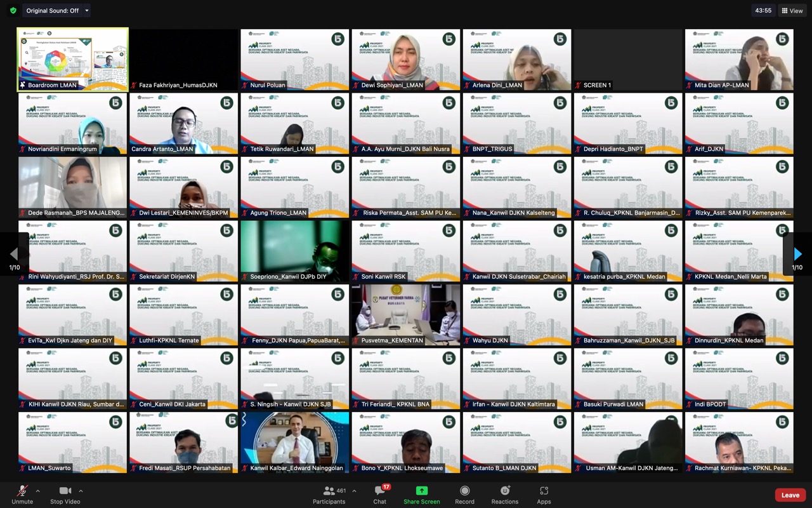Viewport: 812px width, 508px height.
Task: Open the View layout menu
Action: 792,11
